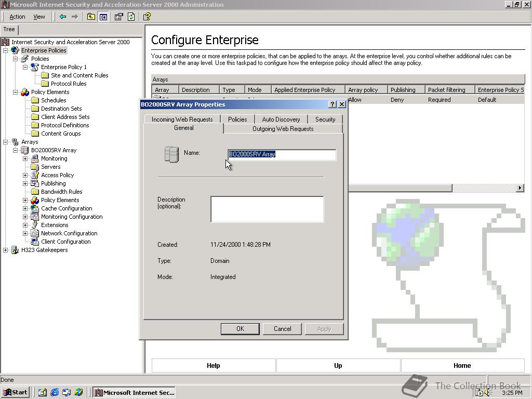
Task: Switch to the Auto Discovery tab
Action: [x=281, y=119]
